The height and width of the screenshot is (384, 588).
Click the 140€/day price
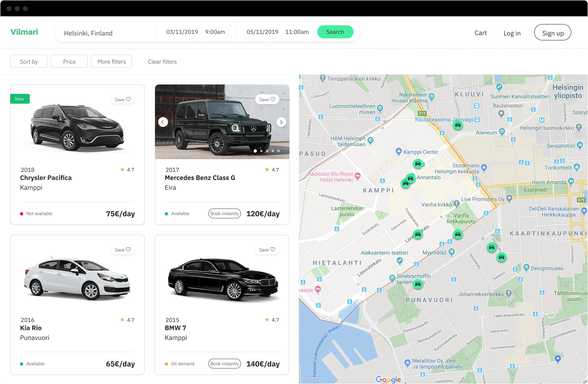(263, 364)
